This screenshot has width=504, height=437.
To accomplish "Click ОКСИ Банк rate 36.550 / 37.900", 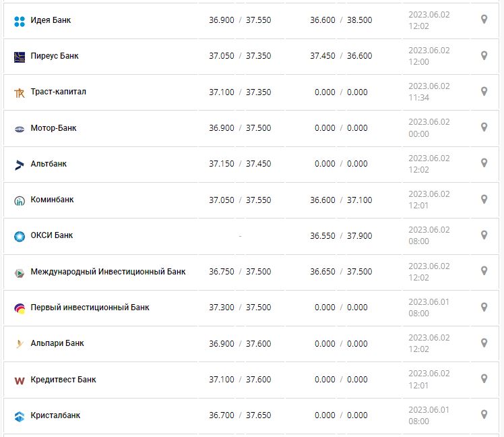I will coord(341,236).
